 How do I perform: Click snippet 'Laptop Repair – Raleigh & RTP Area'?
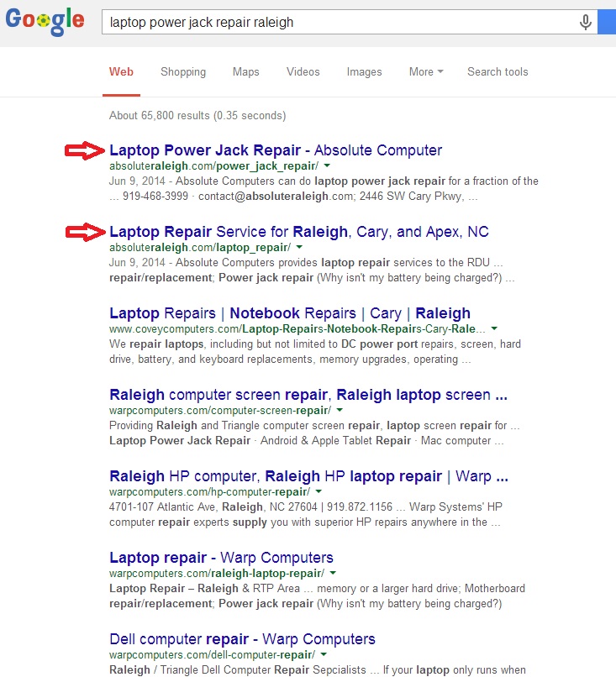[317, 596]
